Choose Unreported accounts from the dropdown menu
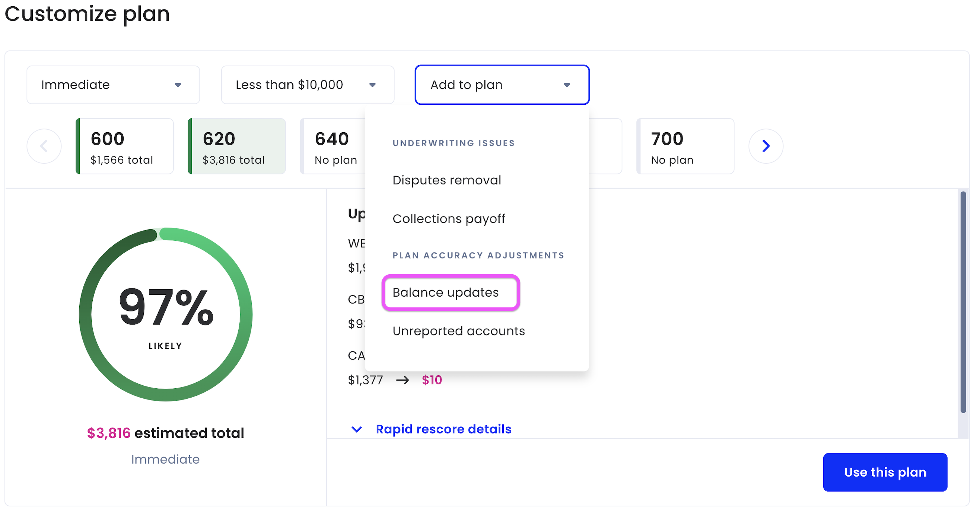 point(458,331)
